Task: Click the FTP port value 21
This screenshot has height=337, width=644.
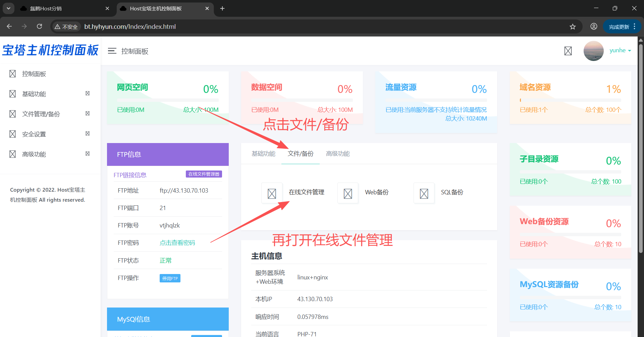Action: click(163, 208)
